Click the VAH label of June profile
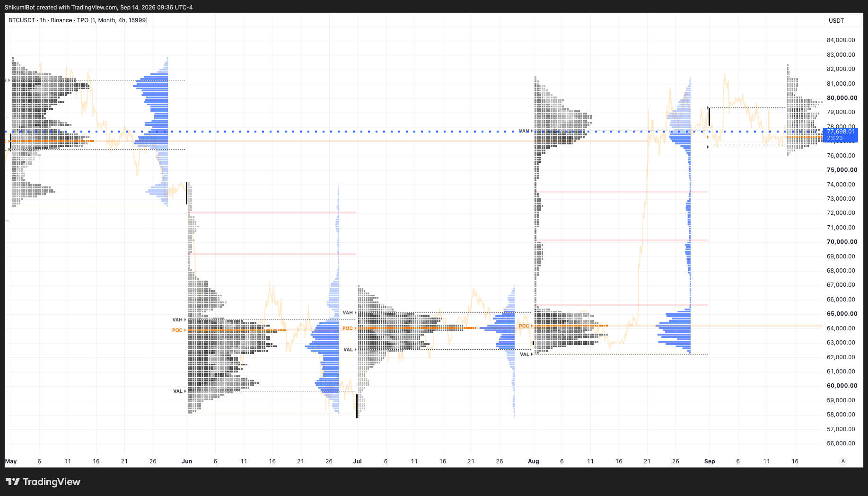 (x=177, y=320)
